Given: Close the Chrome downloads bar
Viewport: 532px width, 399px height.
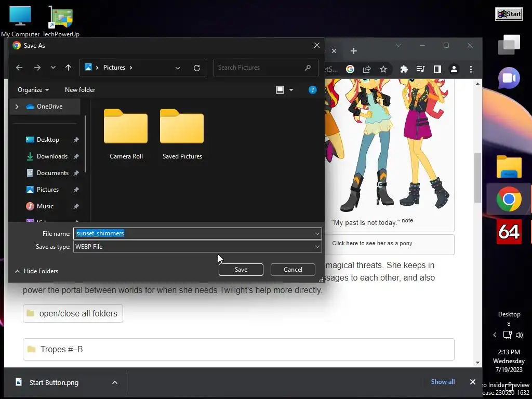Looking at the screenshot, I should (473, 382).
